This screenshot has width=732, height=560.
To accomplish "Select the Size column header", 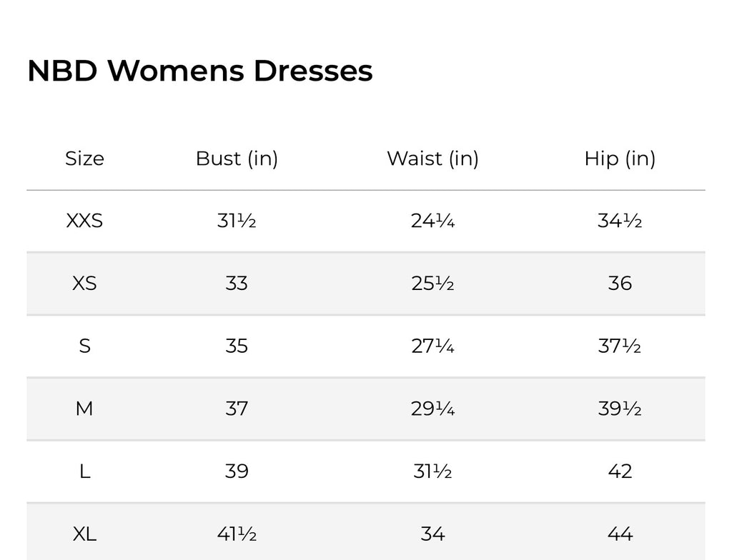I will 84,159.
